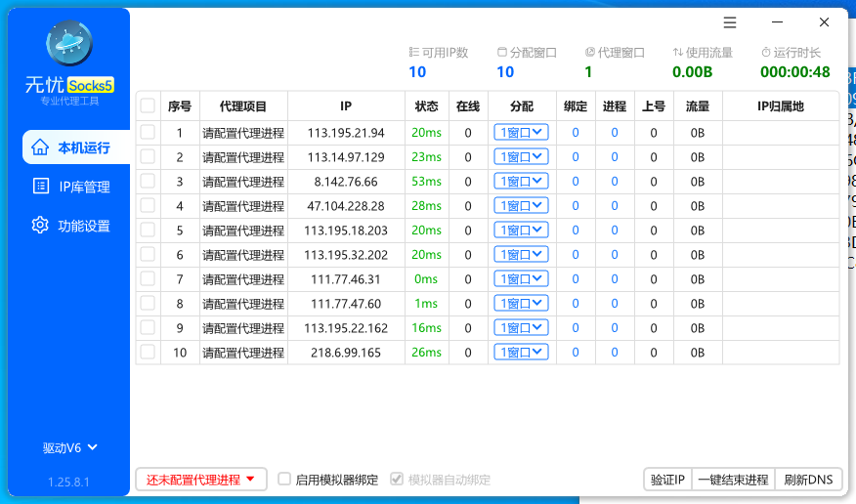Check the row 2 checkbox for 113.14.97.129
This screenshot has width=856, height=504.
coord(148,157)
